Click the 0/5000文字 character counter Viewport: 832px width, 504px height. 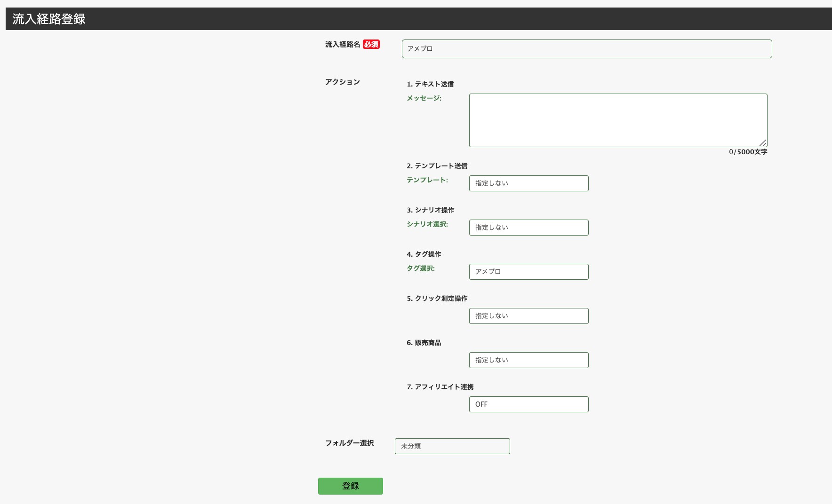pos(748,152)
